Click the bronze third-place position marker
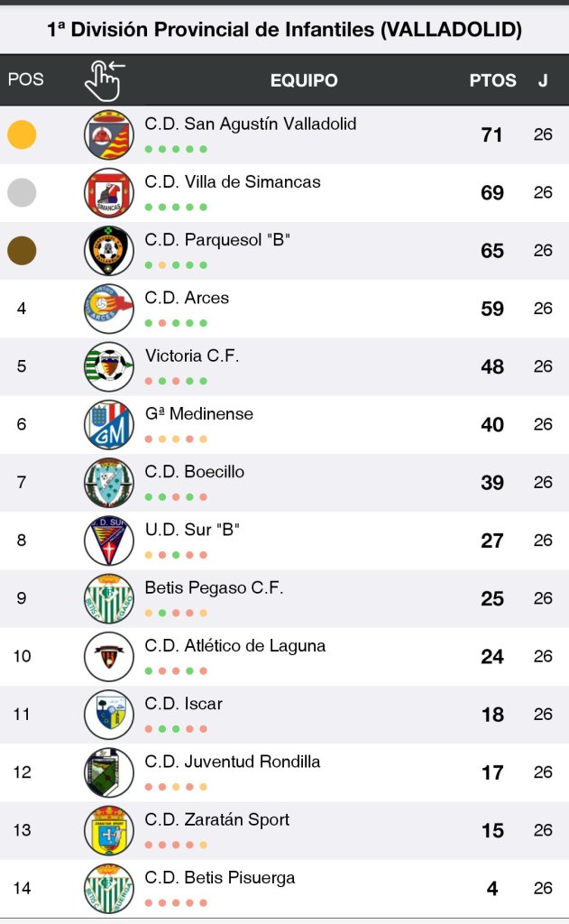Viewport: 569px width, 924px height. tap(22, 250)
